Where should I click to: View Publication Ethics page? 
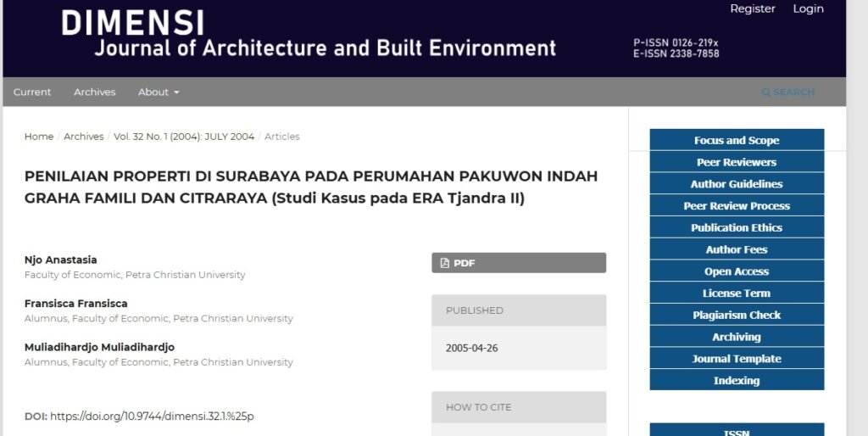coord(736,228)
